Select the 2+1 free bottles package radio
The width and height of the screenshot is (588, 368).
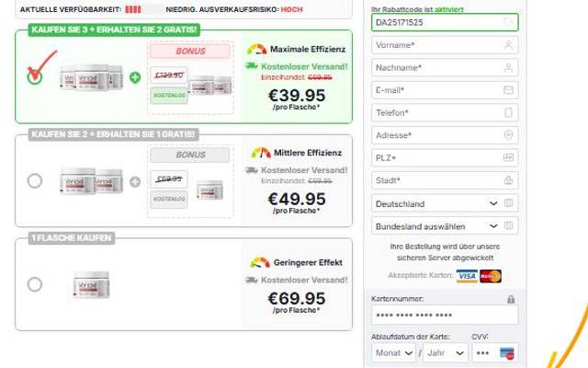click(35, 181)
